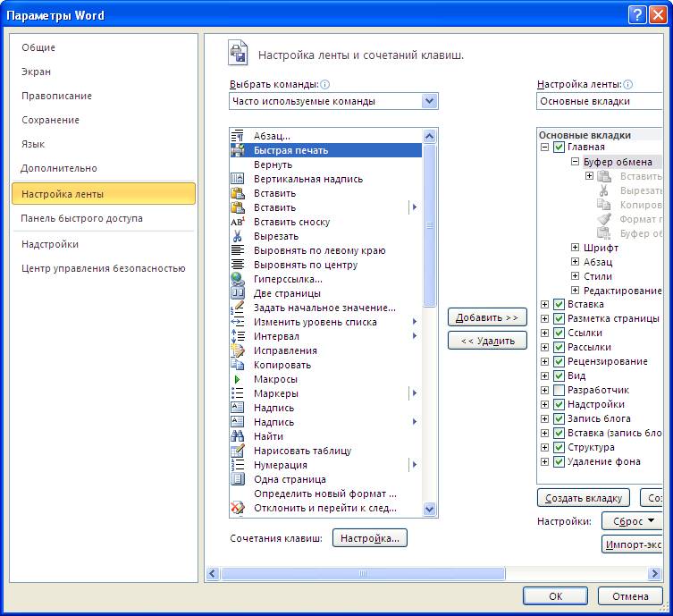Click the Две страницы icon
673x616 pixels.
click(238, 293)
